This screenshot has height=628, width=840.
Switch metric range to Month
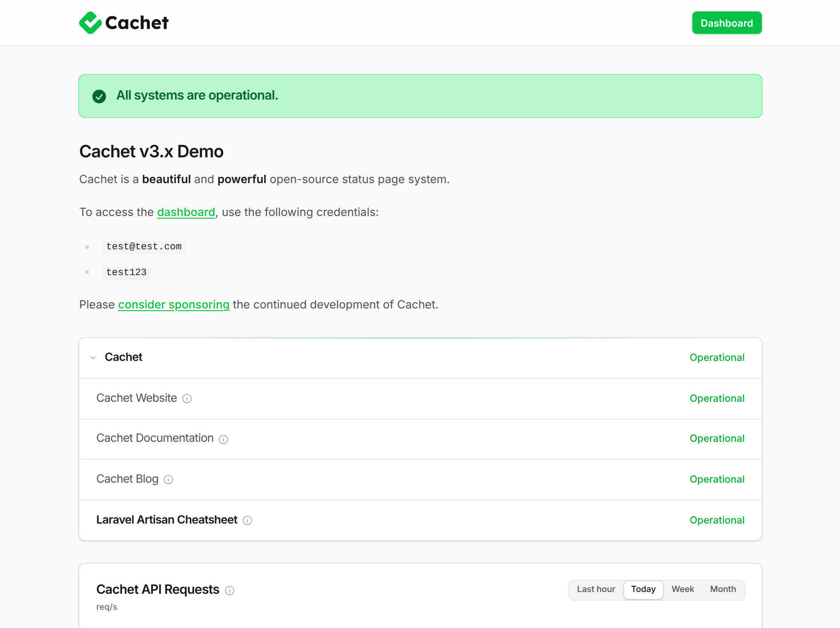click(x=723, y=589)
